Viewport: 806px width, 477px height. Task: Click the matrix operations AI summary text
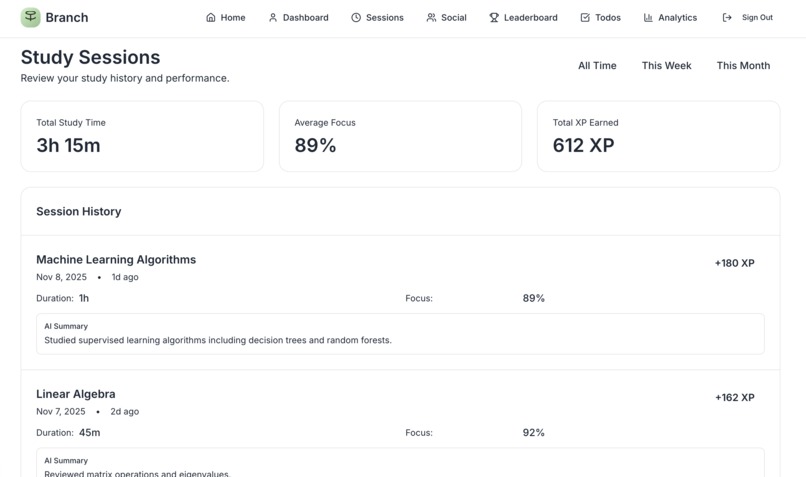[x=137, y=474]
